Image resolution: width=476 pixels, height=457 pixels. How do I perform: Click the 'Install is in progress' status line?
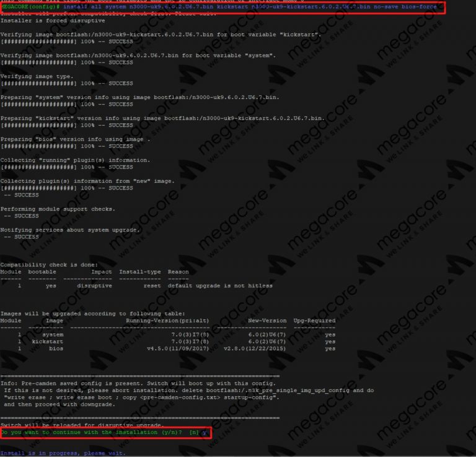[62, 453]
